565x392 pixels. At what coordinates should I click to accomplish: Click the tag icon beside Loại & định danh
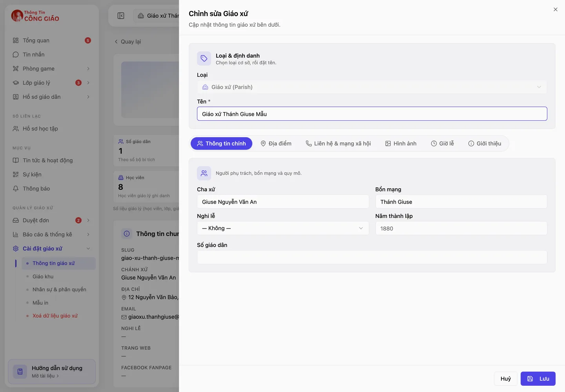pyautogui.click(x=204, y=58)
